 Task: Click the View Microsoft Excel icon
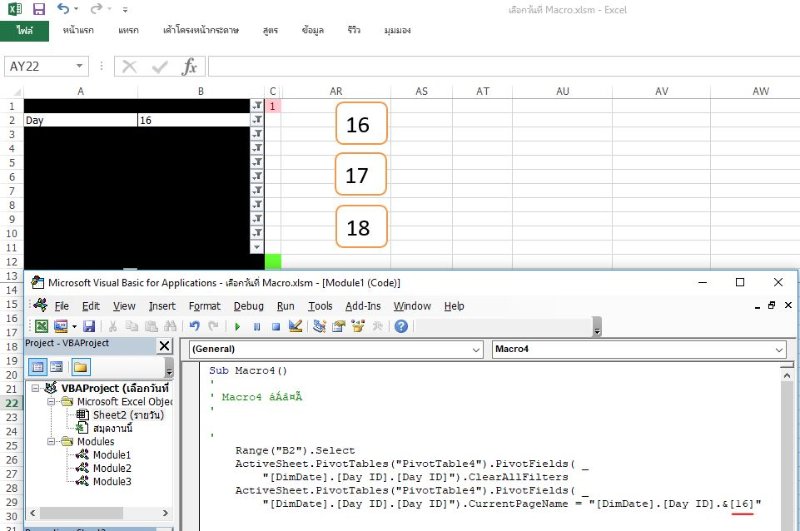tap(42, 326)
